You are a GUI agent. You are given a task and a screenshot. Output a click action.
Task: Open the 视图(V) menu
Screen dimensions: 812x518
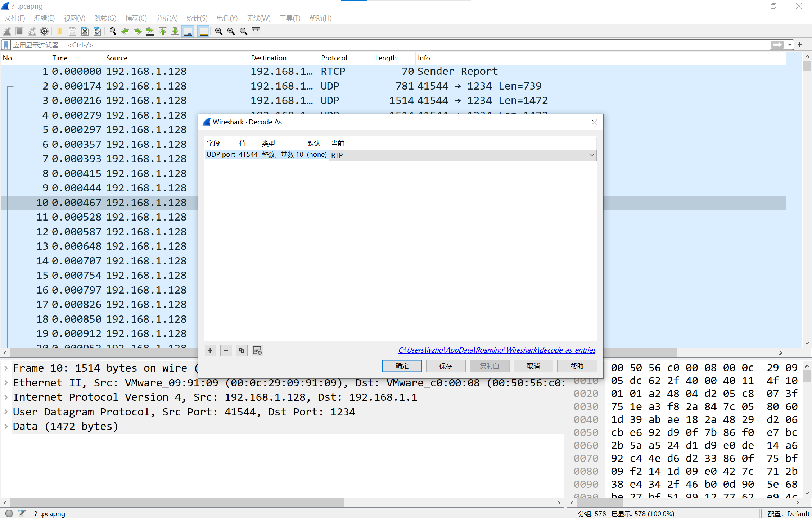[75, 18]
